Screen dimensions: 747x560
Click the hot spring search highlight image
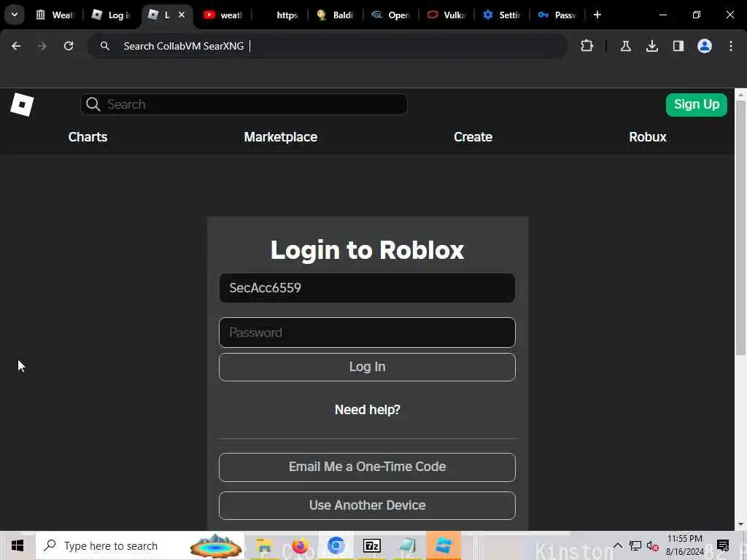pyautogui.click(x=216, y=546)
